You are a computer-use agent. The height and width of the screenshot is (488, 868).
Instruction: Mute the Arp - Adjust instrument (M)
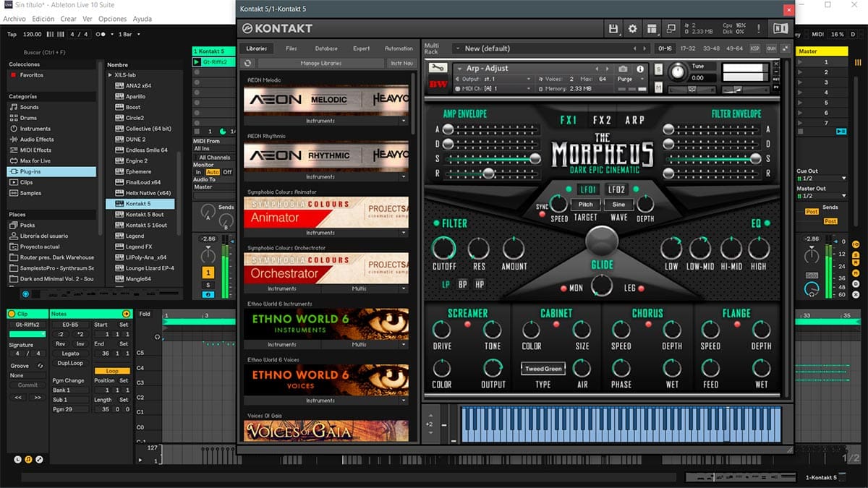[x=658, y=87]
